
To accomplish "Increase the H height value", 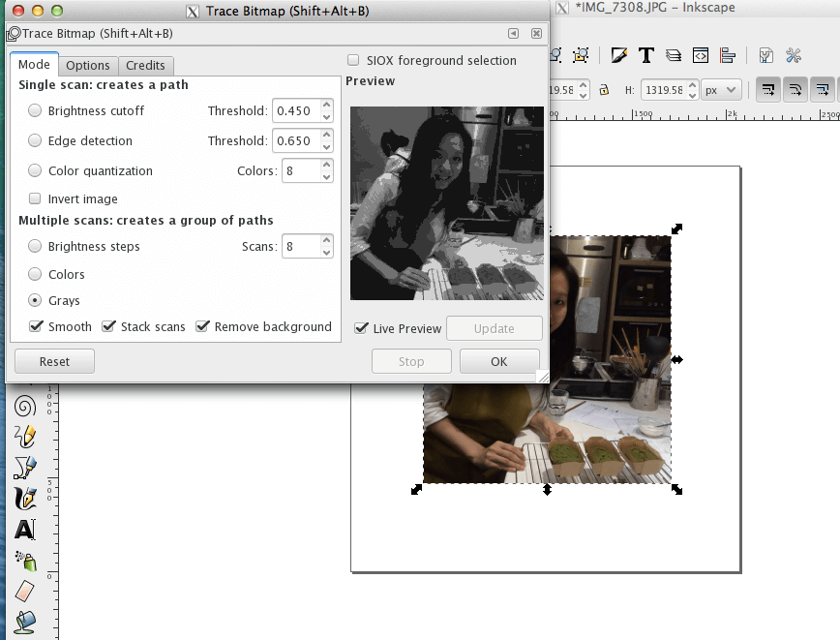I will [692, 85].
